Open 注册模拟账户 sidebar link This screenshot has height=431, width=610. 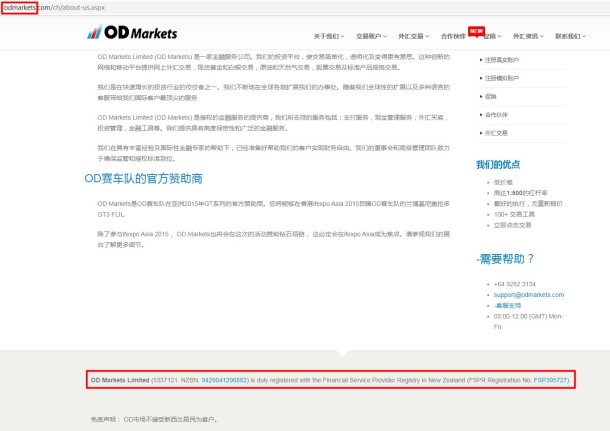click(x=501, y=78)
